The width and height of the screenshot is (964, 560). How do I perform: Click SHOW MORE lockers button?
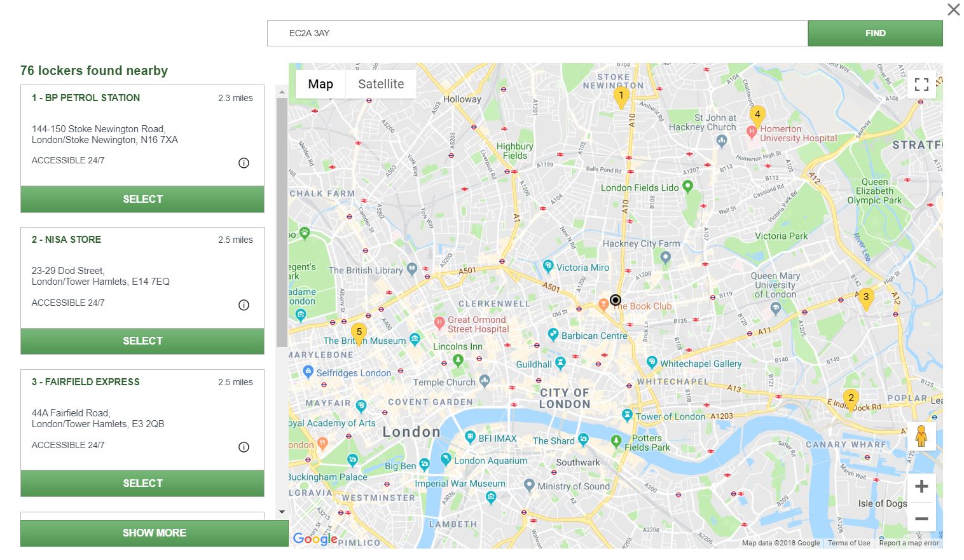(x=155, y=533)
